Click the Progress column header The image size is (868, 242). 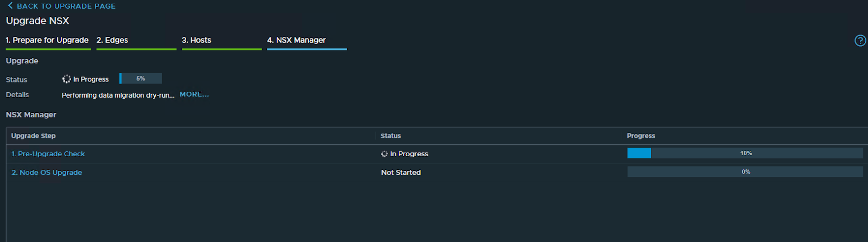point(641,136)
